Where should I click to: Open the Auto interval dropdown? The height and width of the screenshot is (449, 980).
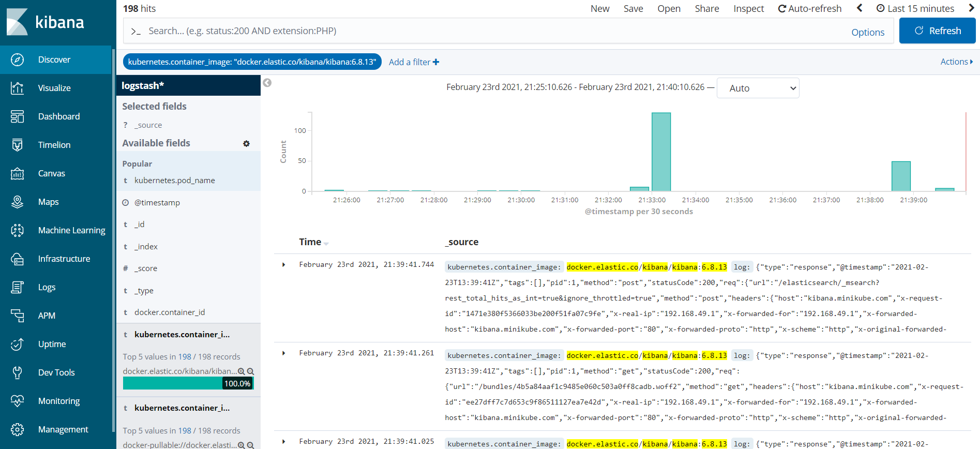point(758,88)
